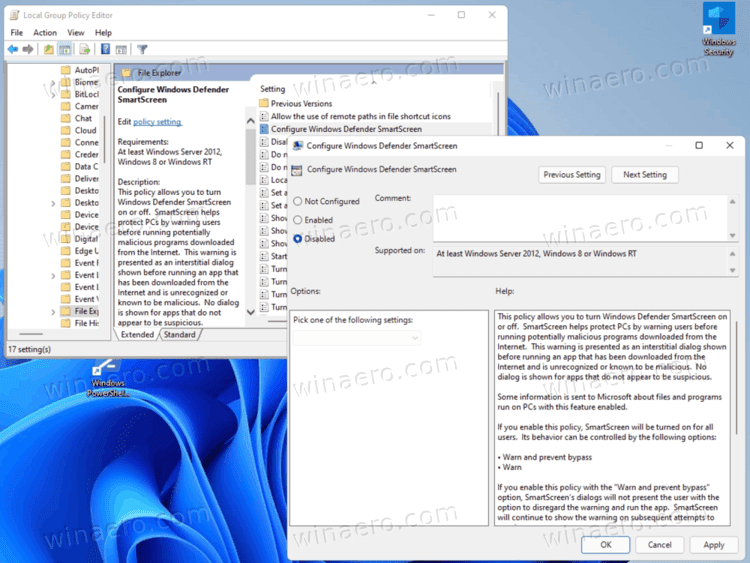Image resolution: width=750 pixels, height=563 pixels.
Task: Click OK in the SmartScreen dialog
Action: 606,544
